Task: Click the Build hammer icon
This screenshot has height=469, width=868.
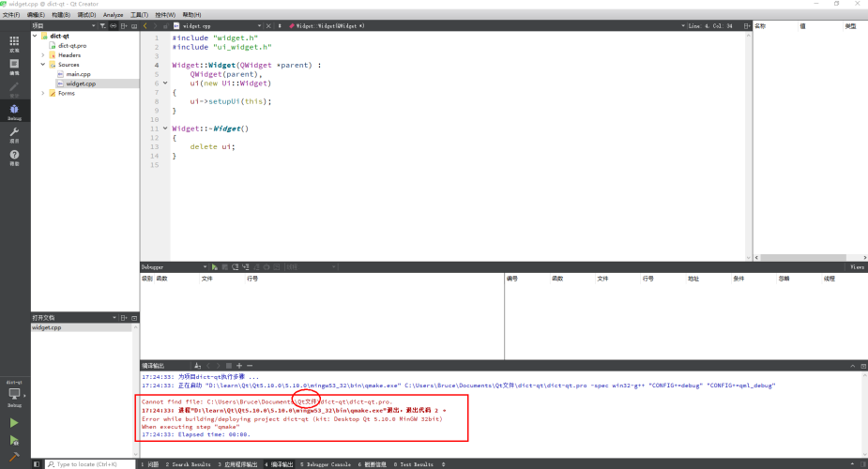Action: 14,457
